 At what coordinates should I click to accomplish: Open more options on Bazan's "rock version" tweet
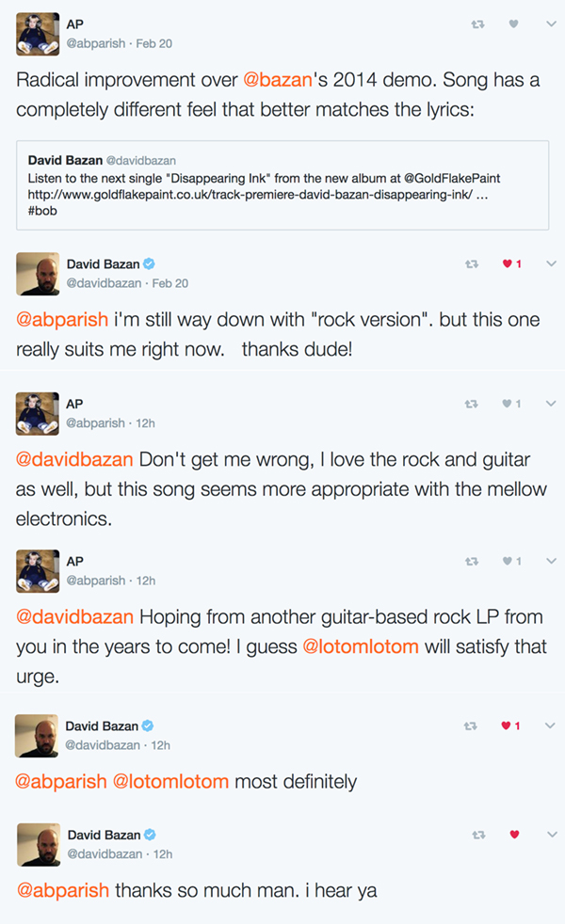click(x=550, y=264)
